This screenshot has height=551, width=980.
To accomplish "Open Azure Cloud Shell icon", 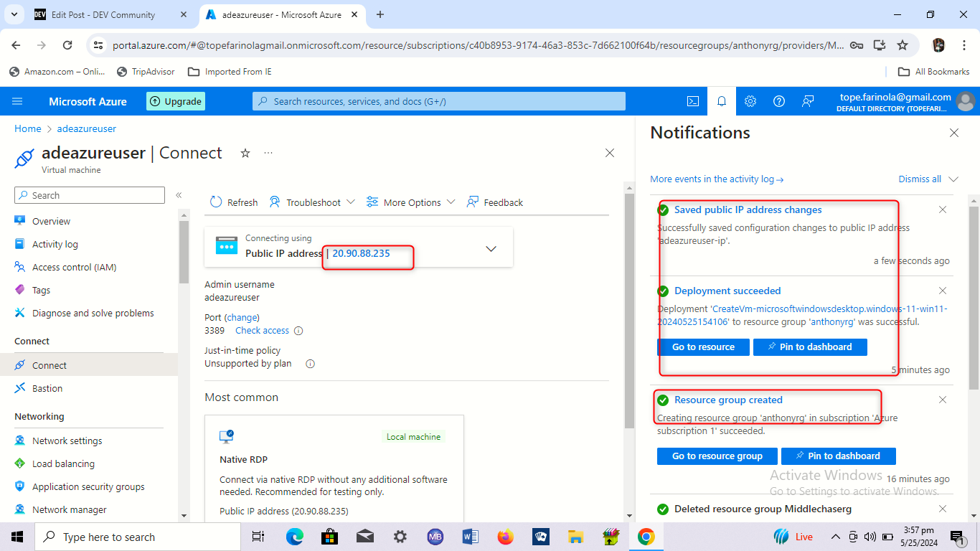I will (693, 101).
